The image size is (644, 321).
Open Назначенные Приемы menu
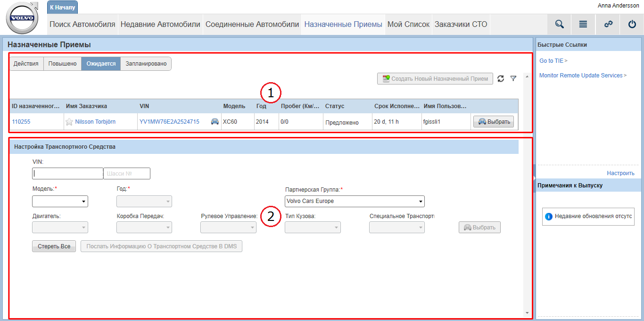(343, 24)
